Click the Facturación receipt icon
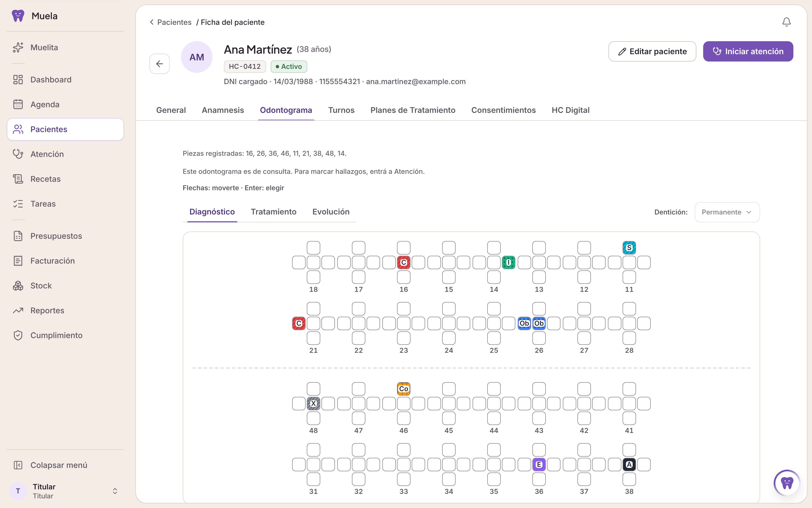The height and width of the screenshot is (508, 812). point(18,261)
